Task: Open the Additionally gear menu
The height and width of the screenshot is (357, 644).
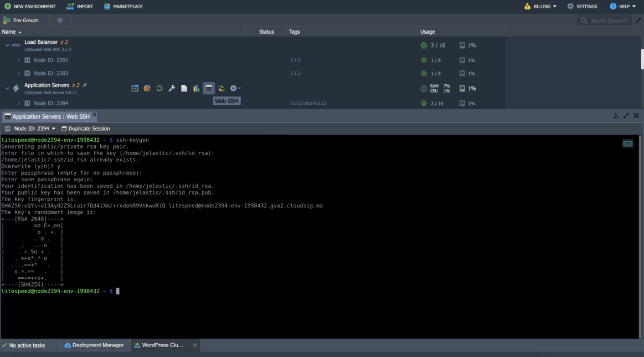Action: pos(234,88)
